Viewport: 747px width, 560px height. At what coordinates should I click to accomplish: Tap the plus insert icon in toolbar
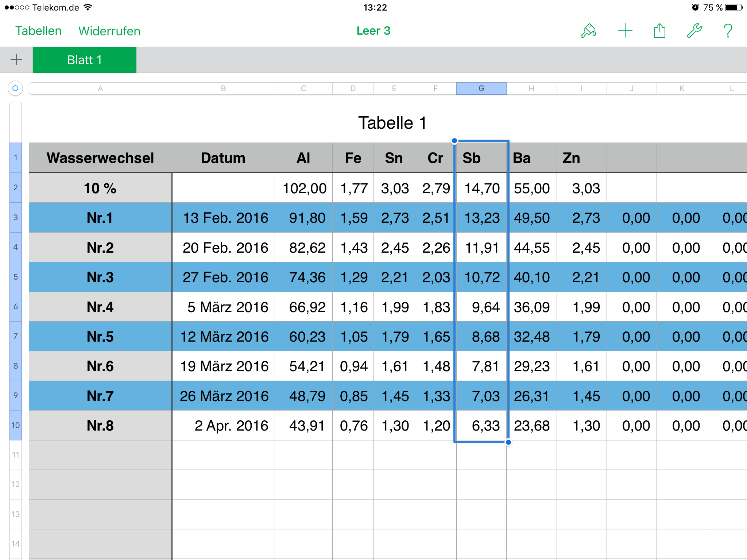coord(625,31)
